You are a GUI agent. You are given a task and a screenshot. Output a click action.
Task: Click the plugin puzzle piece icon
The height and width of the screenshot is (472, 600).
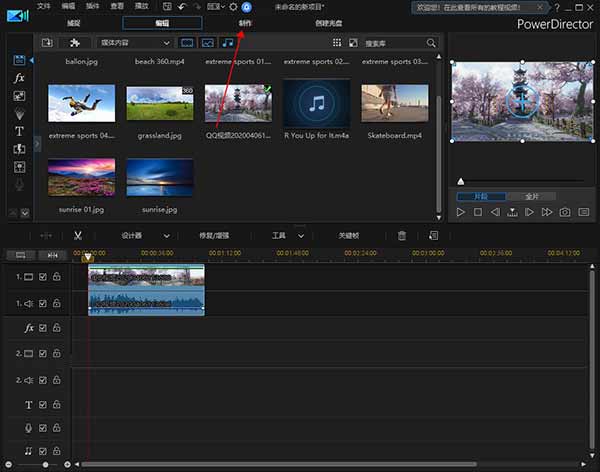(73, 43)
